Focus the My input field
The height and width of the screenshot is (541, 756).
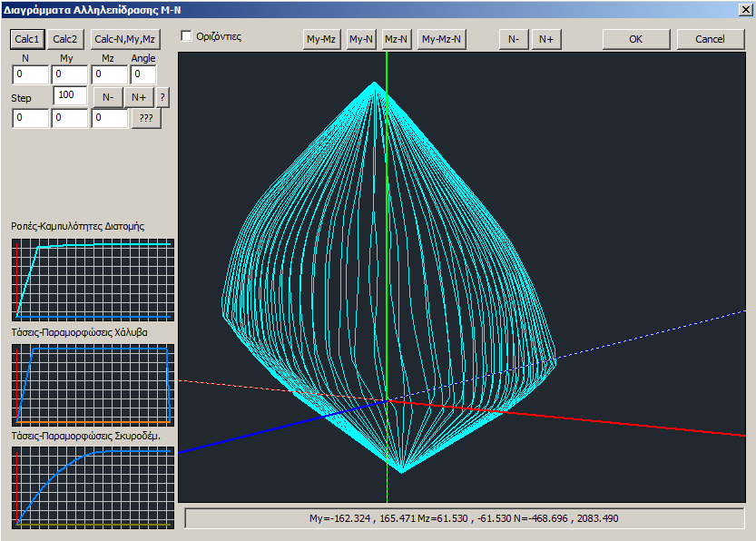pos(70,74)
